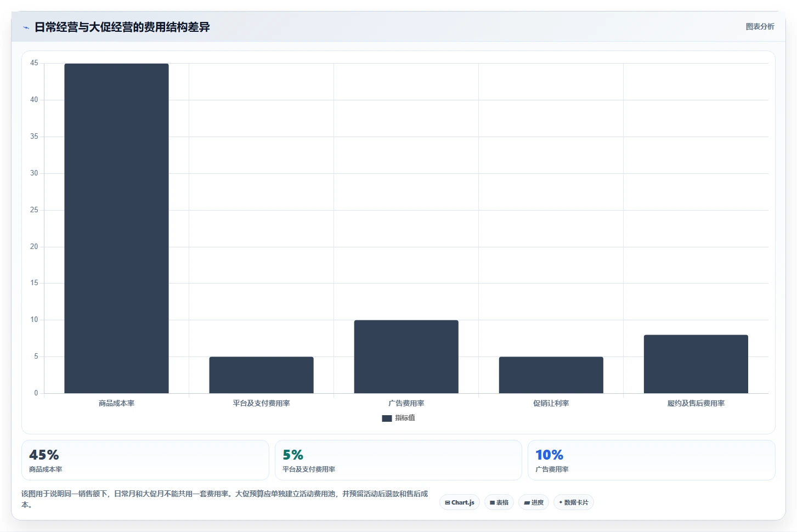The height and width of the screenshot is (532, 797).
Task: Click the y-axis value 45
Action: tap(34, 63)
